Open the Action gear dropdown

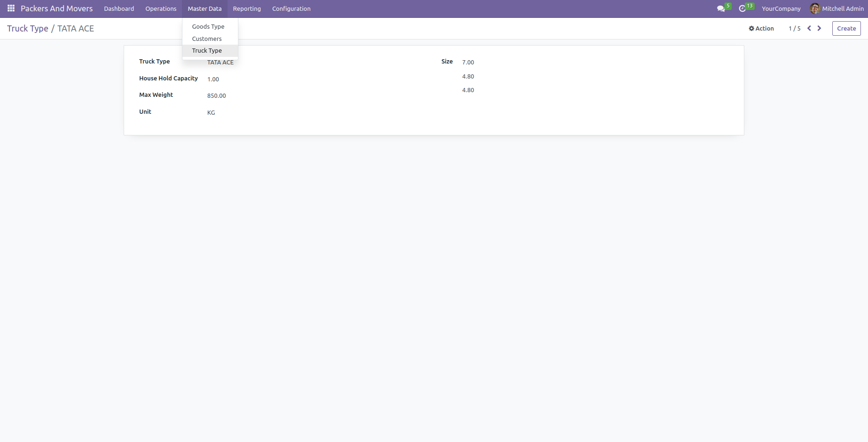pos(761,28)
